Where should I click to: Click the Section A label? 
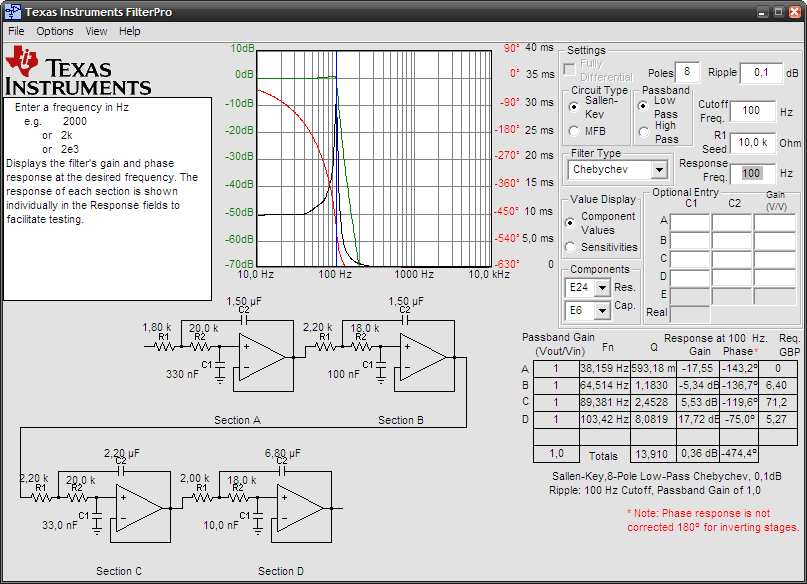[x=237, y=420]
